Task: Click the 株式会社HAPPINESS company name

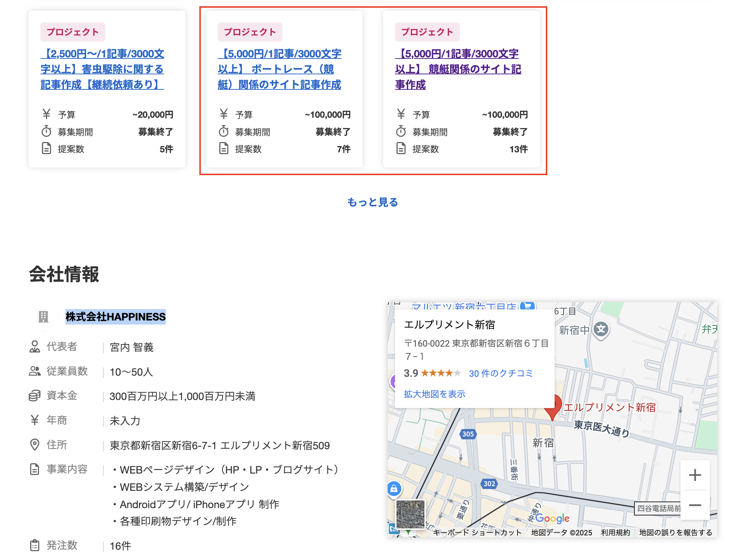Action: point(115,317)
